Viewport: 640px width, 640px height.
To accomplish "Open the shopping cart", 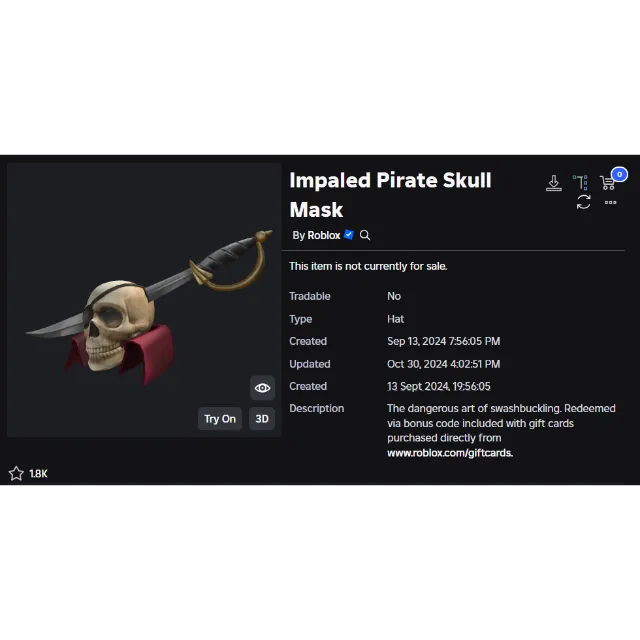I will [607, 183].
